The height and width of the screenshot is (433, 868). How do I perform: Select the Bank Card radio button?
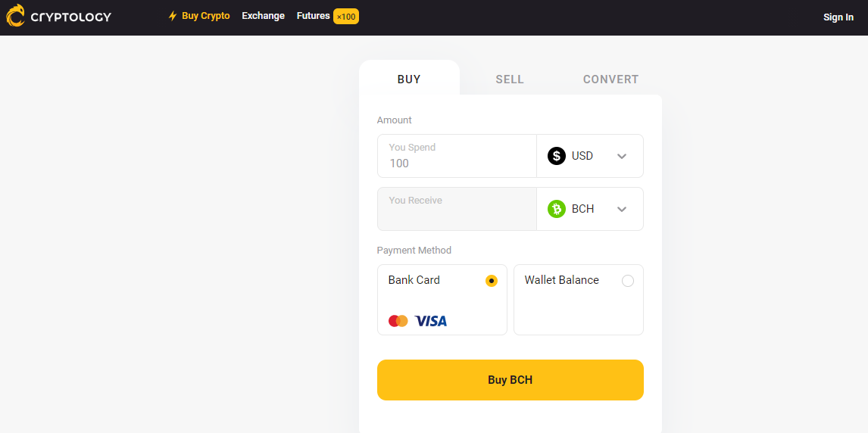coord(492,281)
